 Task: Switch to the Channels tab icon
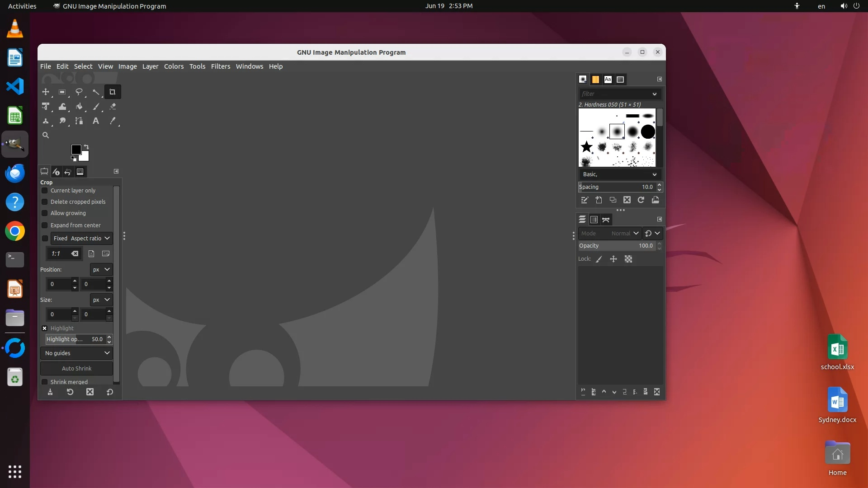click(594, 220)
